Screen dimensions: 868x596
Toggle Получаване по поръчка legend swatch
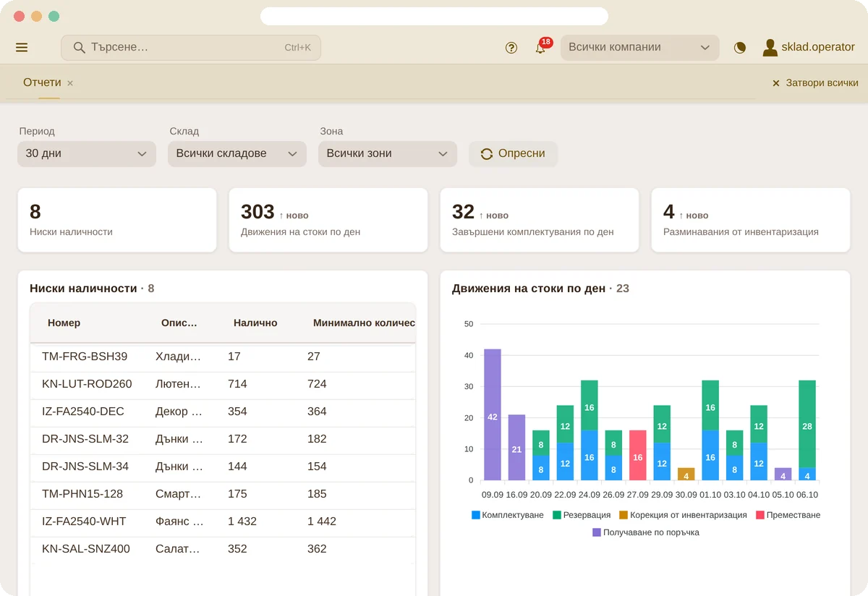(x=597, y=532)
